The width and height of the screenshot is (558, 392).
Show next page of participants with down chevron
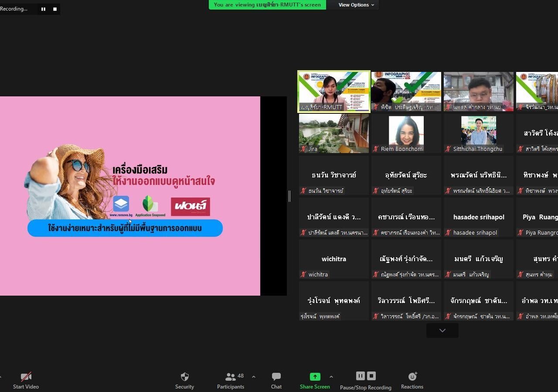(442, 331)
